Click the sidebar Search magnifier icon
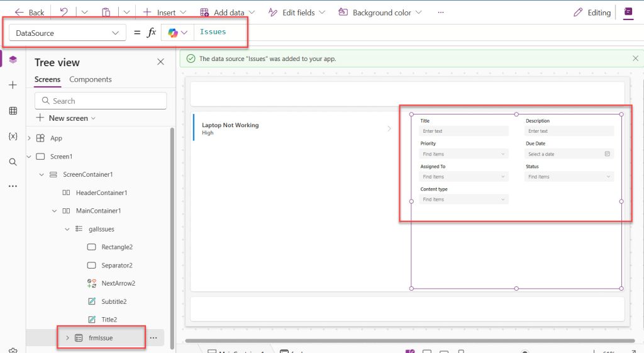Viewport: 644px width, 353px height. tap(13, 162)
